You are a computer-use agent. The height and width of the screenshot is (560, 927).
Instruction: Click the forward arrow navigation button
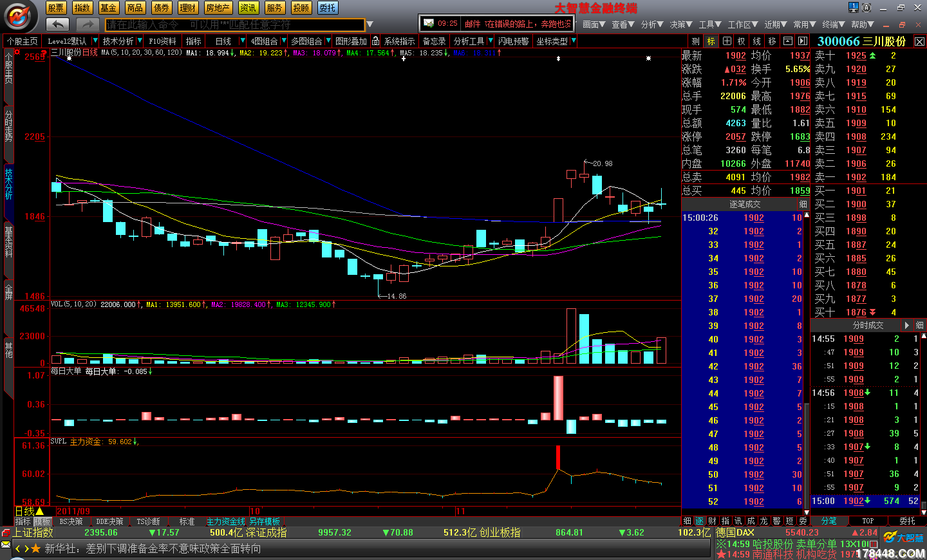click(87, 24)
